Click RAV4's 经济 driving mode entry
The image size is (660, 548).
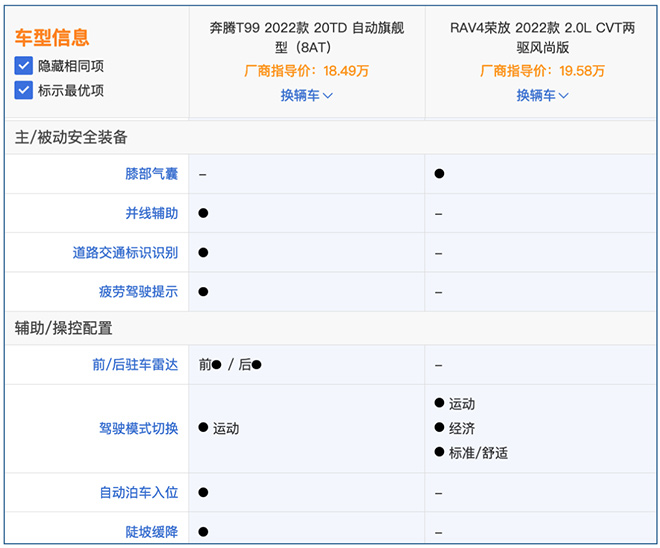455,428
